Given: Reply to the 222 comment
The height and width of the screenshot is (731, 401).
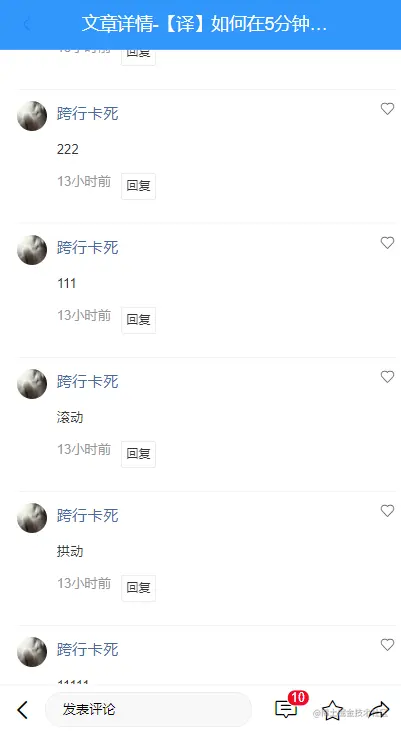Looking at the screenshot, I should coord(138,186).
